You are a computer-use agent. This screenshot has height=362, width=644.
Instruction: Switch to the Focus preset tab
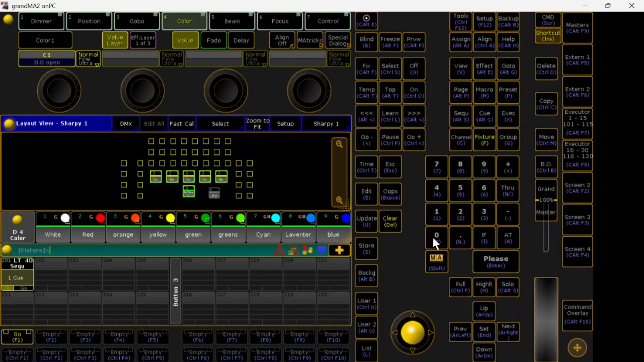[x=280, y=21]
